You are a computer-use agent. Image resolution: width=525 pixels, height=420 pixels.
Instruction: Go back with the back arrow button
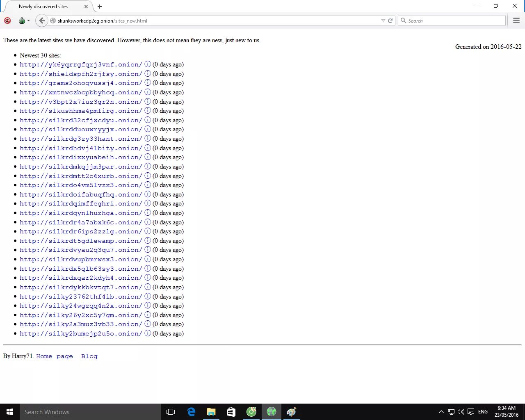[42, 21]
